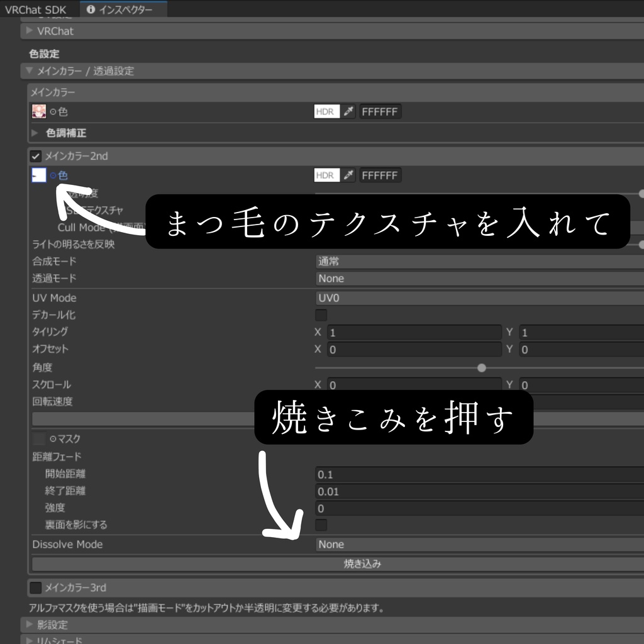Open the 合成モード dropdown
Image resolution: width=644 pixels, height=644 pixels.
pyautogui.click(x=480, y=261)
